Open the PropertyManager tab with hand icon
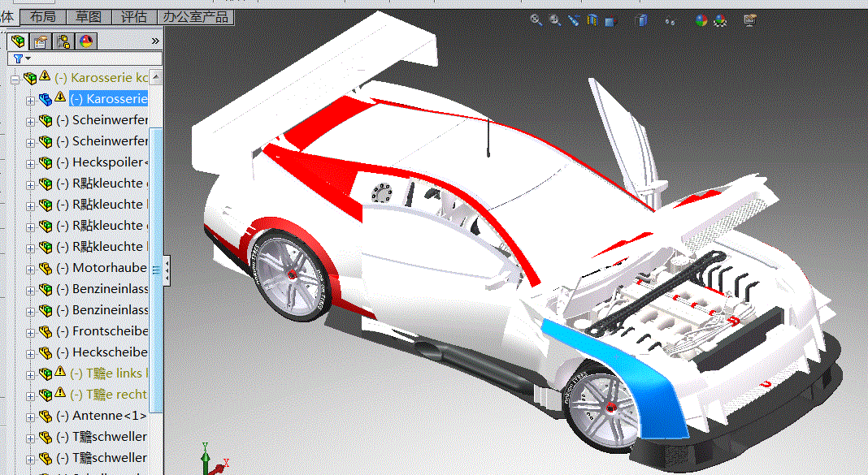Image resolution: width=868 pixels, height=475 pixels. 39,41
